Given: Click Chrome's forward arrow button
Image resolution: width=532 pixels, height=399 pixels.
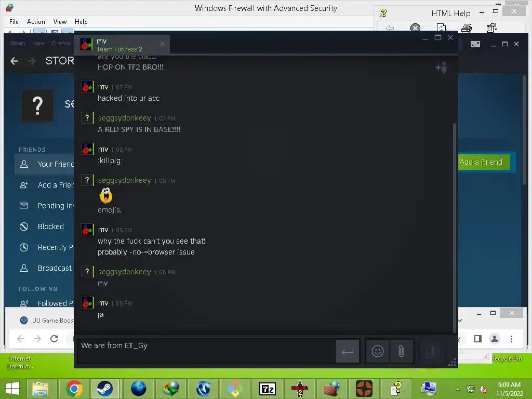Looking at the screenshot, I should (37, 339).
